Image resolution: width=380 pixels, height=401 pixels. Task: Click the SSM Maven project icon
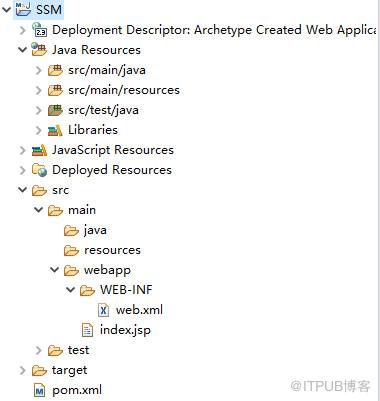click(x=23, y=9)
